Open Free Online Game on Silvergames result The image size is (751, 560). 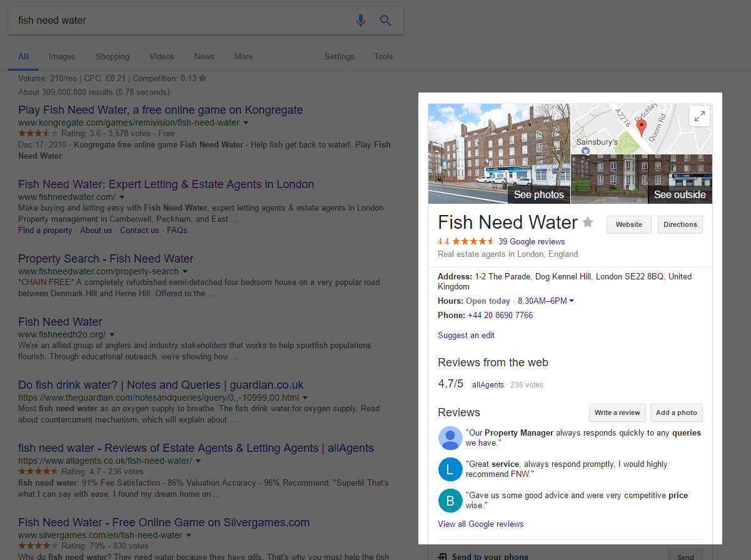164,522
